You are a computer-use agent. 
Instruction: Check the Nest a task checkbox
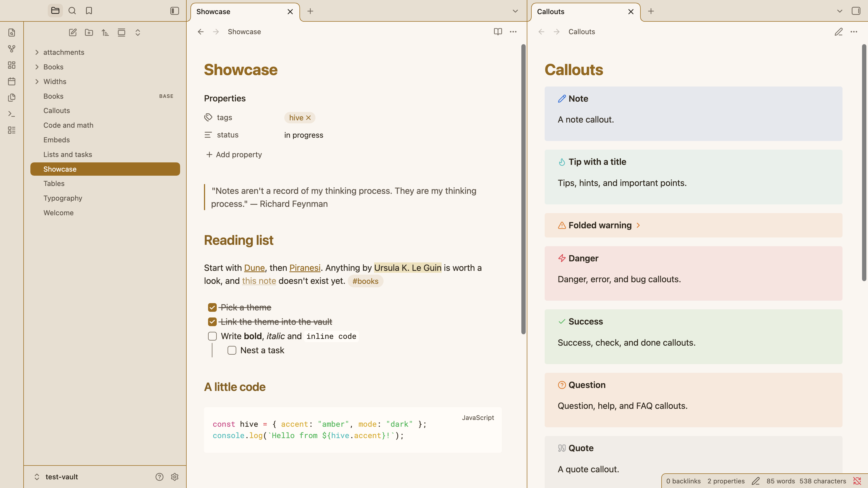pos(232,350)
